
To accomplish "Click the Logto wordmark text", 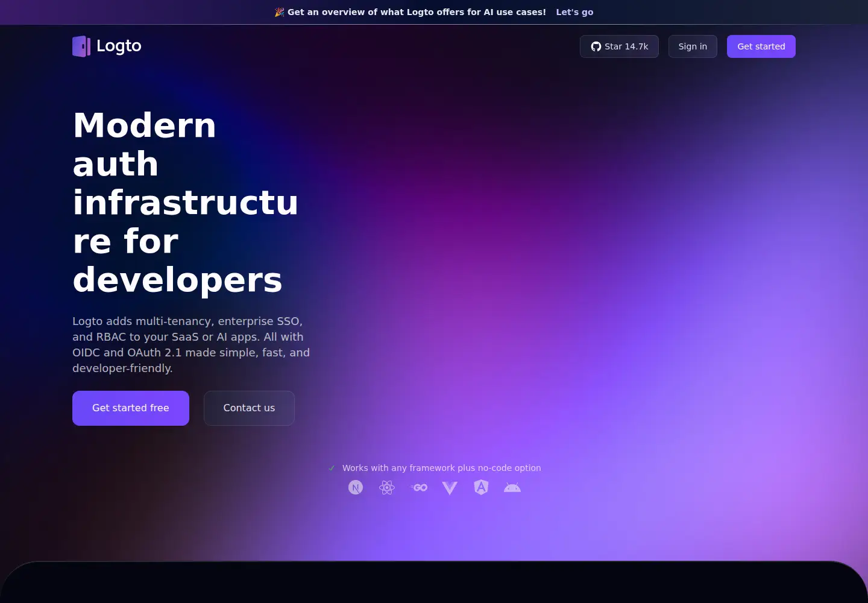I will [x=119, y=46].
